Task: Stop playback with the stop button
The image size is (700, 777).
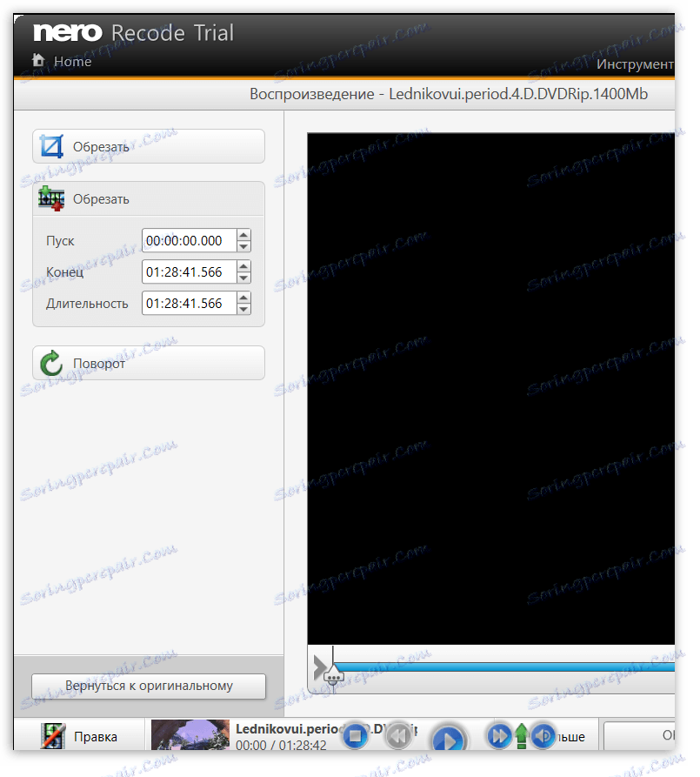Action: point(355,736)
